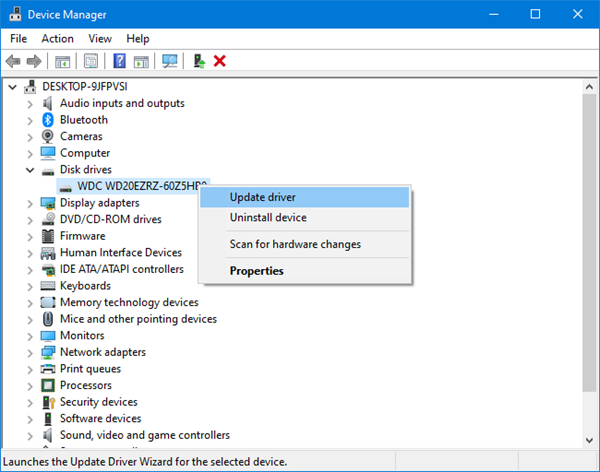Expand Sound, video and game controllers chevron
This screenshot has height=472, width=600.
click(x=30, y=436)
